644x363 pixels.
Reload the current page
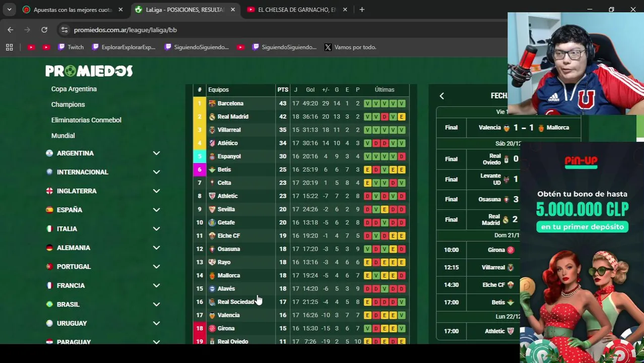[x=44, y=30]
